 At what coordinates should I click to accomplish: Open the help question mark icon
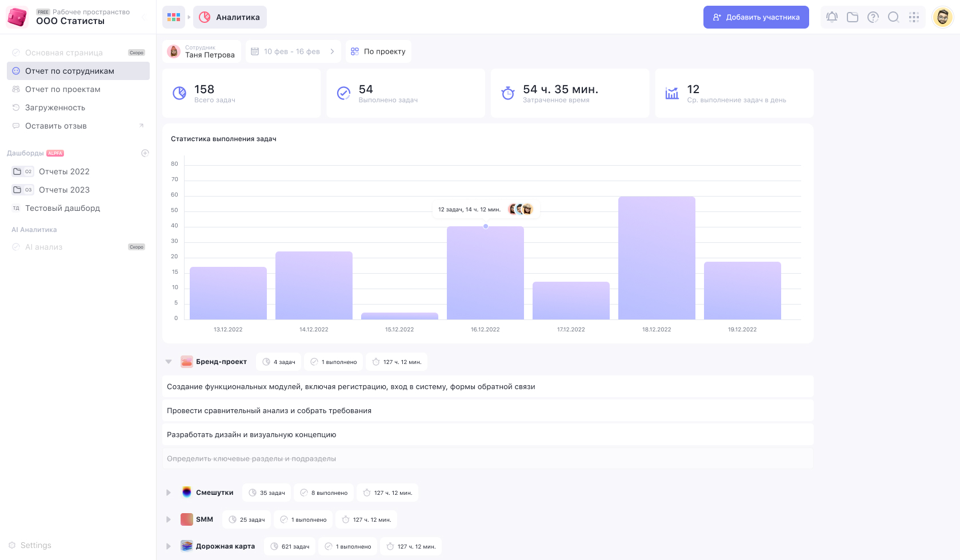tap(873, 17)
